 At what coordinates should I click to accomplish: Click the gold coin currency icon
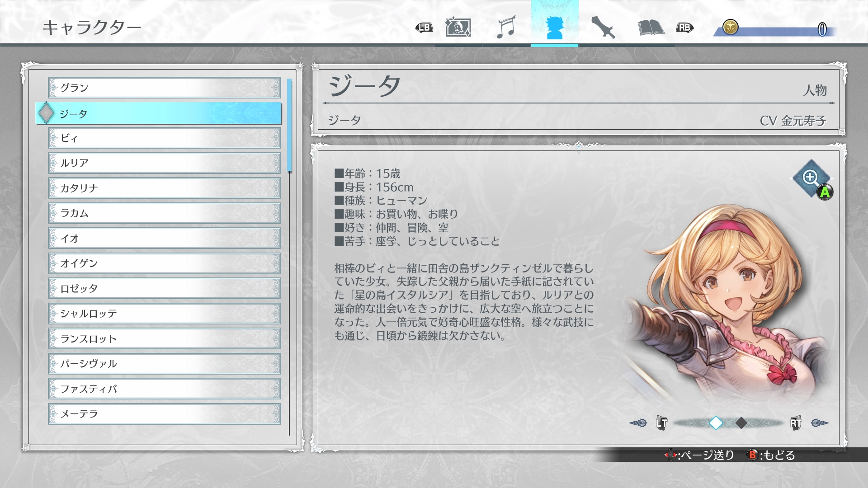click(730, 28)
